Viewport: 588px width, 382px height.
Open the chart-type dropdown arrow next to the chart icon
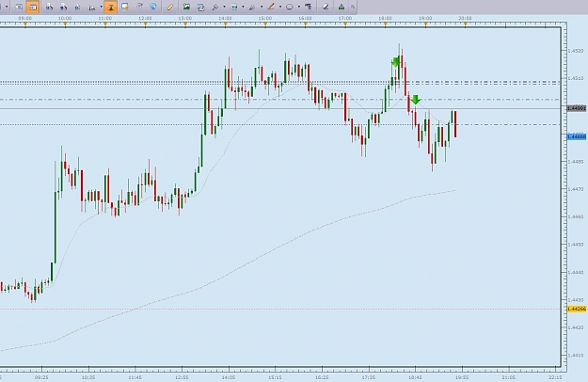pos(102,7)
